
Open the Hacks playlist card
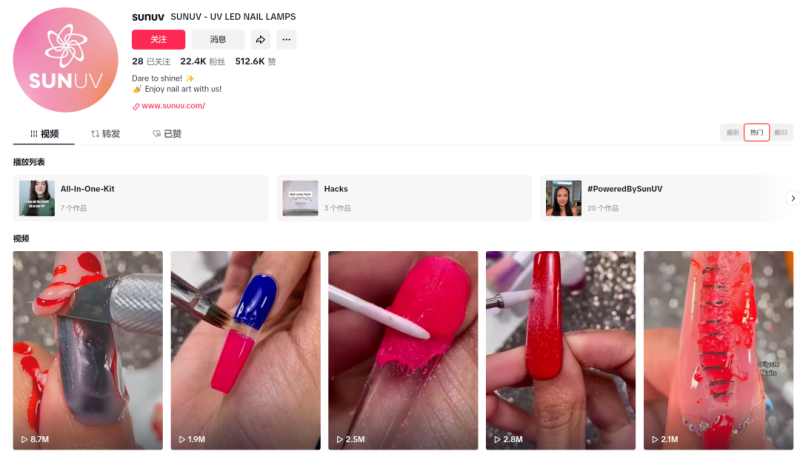(x=404, y=198)
